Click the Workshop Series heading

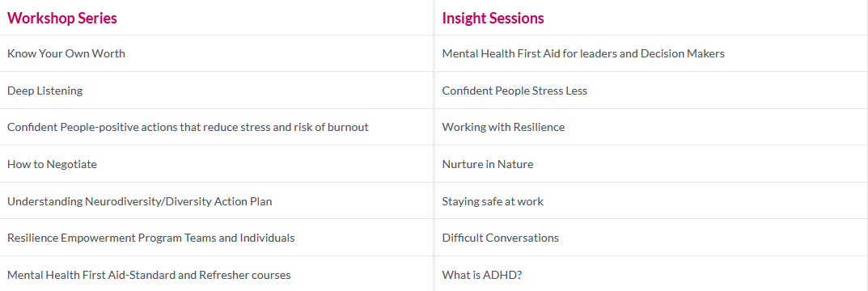click(x=62, y=19)
